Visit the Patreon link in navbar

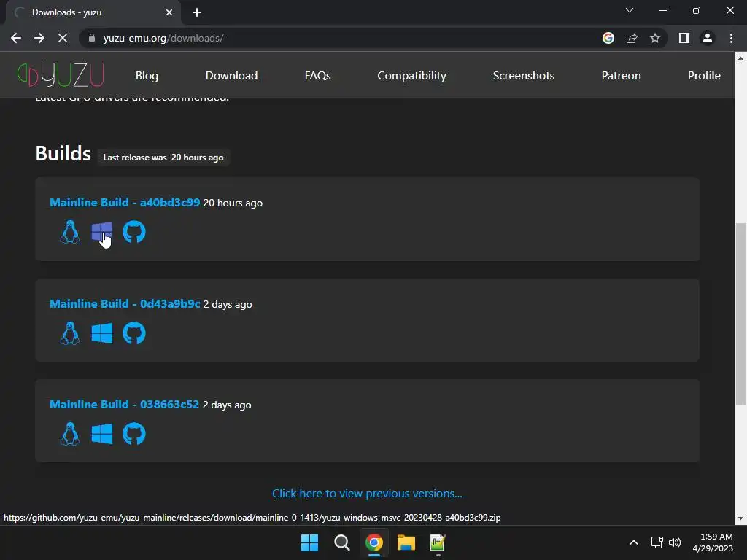point(622,75)
